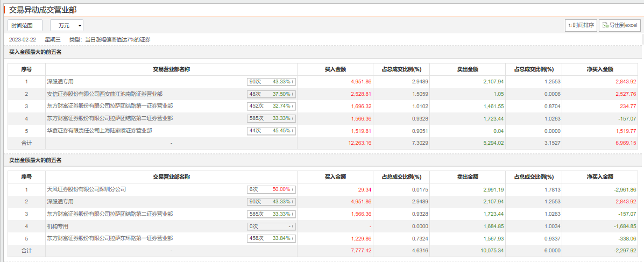Expand 90次 43.33% badge in buy table's 深股通专用 row
Image resolution: width=644 pixels, height=262 pixels.
tap(272, 82)
